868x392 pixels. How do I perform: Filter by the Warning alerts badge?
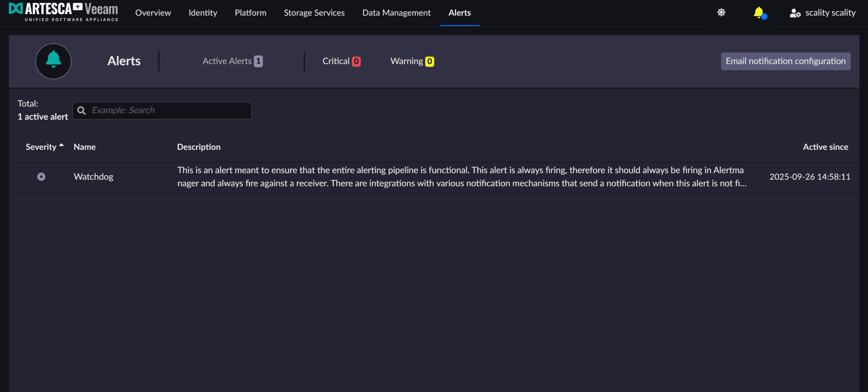[x=429, y=61]
